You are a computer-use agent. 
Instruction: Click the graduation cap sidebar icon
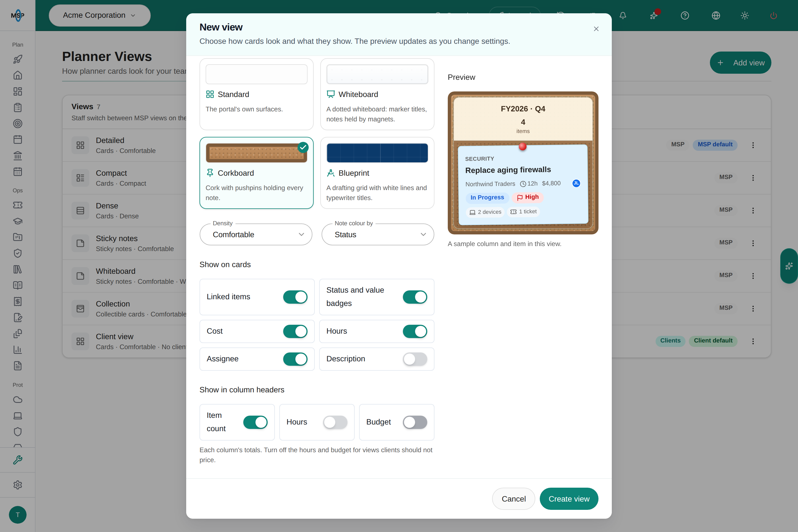18,221
